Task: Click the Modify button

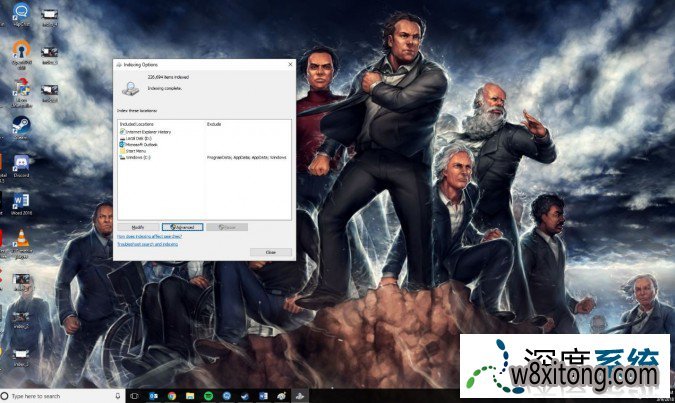Action: (x=139, y=227)
